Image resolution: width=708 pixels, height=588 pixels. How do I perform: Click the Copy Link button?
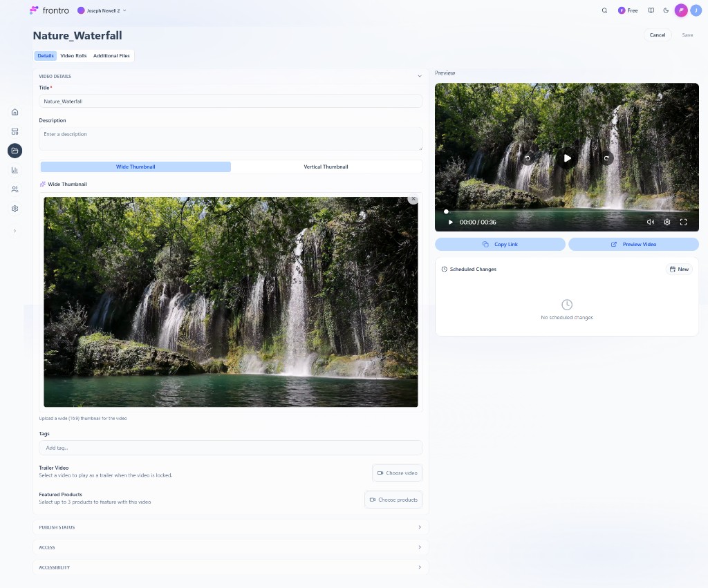point(499,244)
